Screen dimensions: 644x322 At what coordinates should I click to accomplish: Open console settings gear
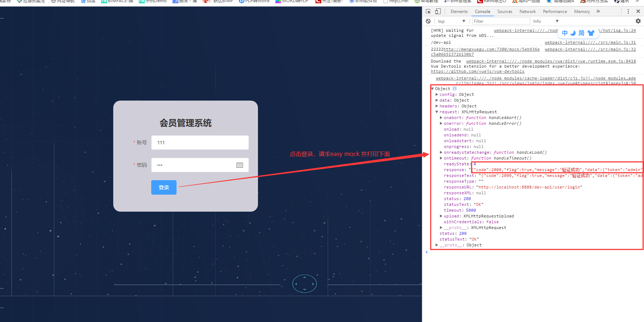pyautogui.click(x=638, y=21)
